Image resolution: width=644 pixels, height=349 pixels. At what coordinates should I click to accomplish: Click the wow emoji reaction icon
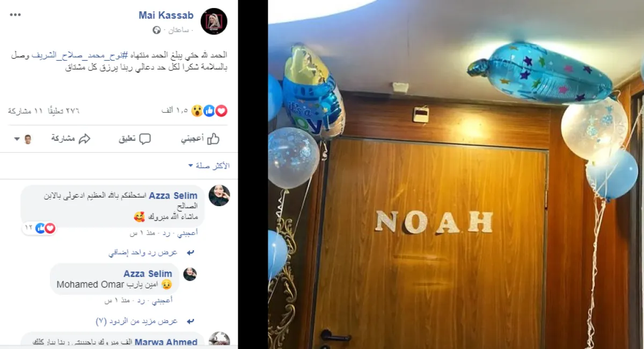point(197,111)
